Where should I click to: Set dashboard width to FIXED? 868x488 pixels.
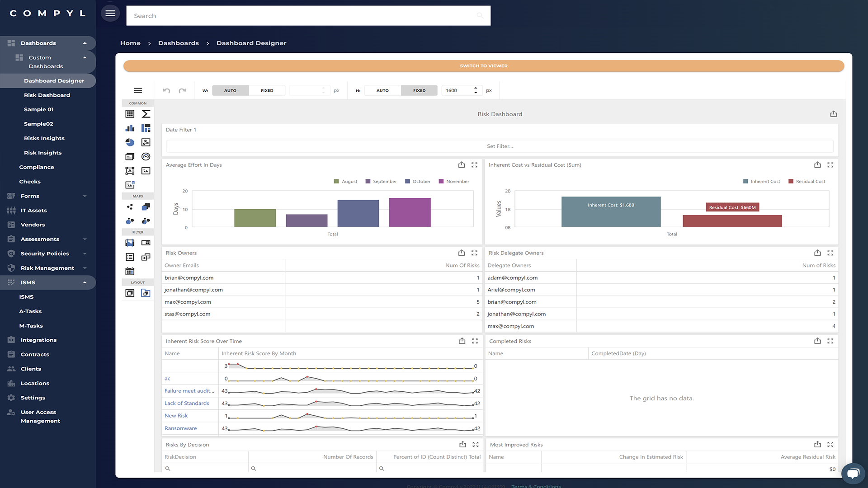click(267, 90)
